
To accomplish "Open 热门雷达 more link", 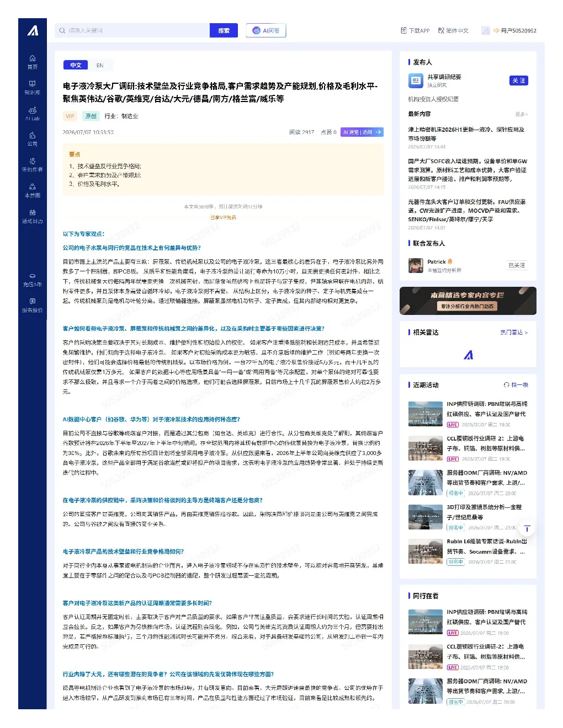I will click(514, 332).
